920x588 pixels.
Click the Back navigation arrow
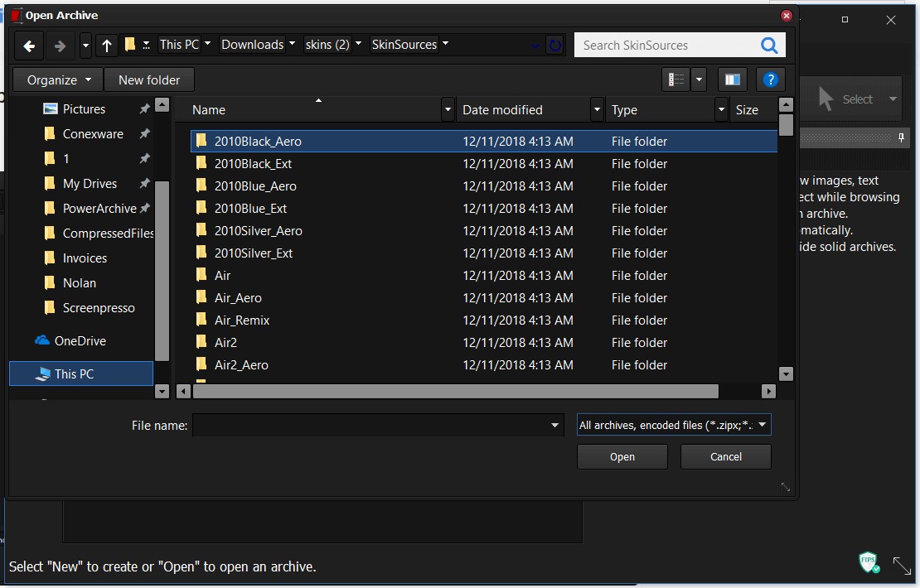[29, 46]
